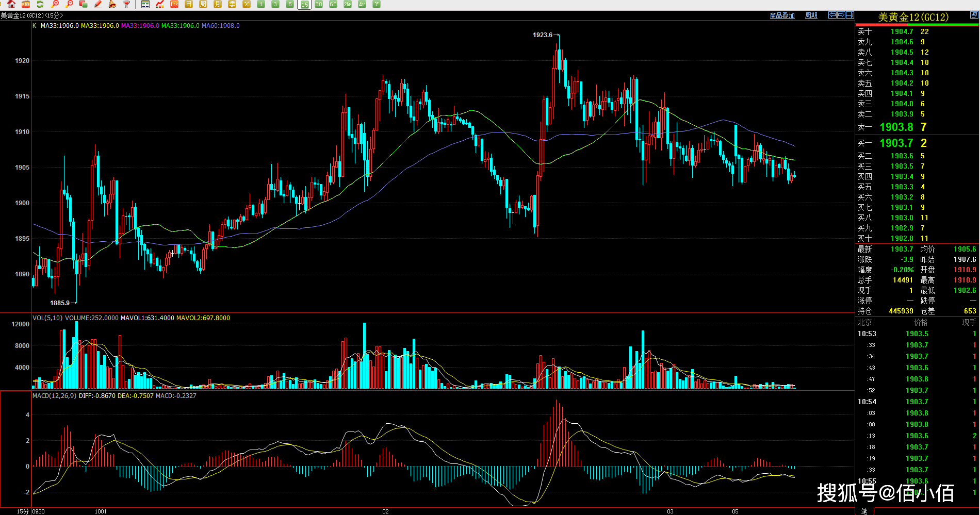Switch to Tick chart view
Screen dimensions: 980x515
tap(174, 4)
